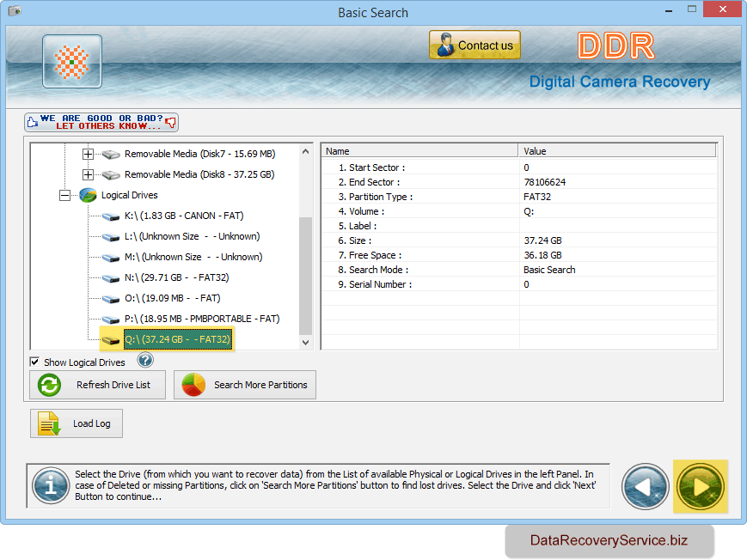
Task: Click highlighted drive icon next to Q:\
Action: (x=111, y=340)
